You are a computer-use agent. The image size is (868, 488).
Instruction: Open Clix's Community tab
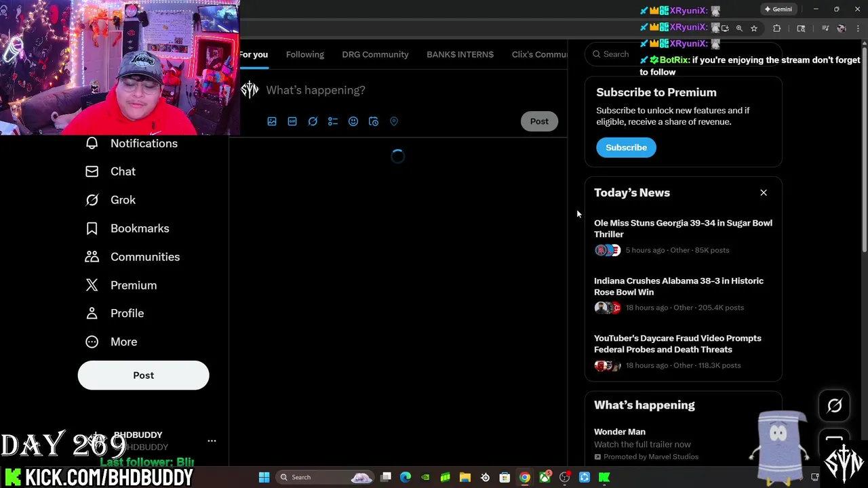click(x=539, y=54)
